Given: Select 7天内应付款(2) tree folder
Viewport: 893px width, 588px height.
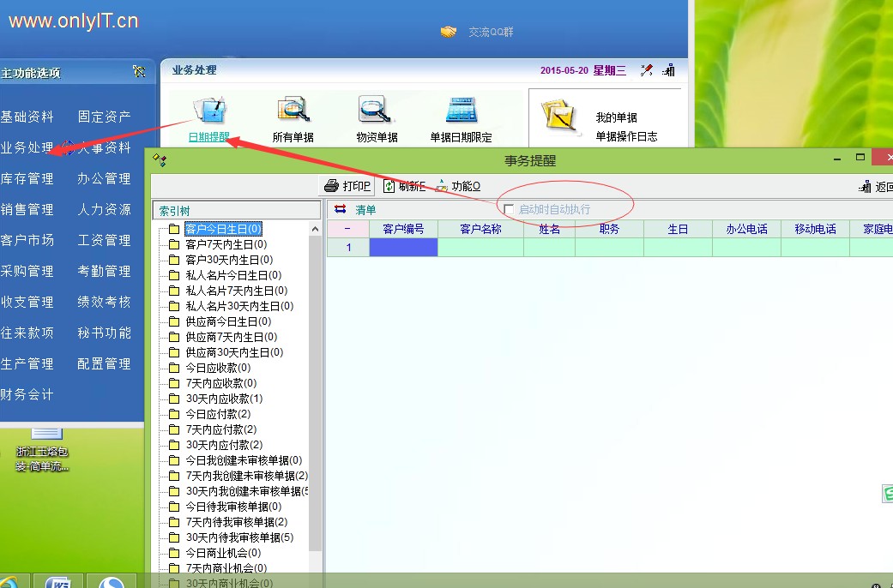Looking at the screenshot, I should point(220,429).
